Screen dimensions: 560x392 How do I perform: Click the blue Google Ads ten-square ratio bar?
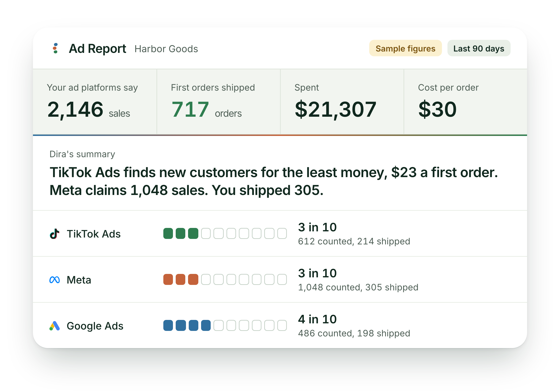[x=225, y=325]
